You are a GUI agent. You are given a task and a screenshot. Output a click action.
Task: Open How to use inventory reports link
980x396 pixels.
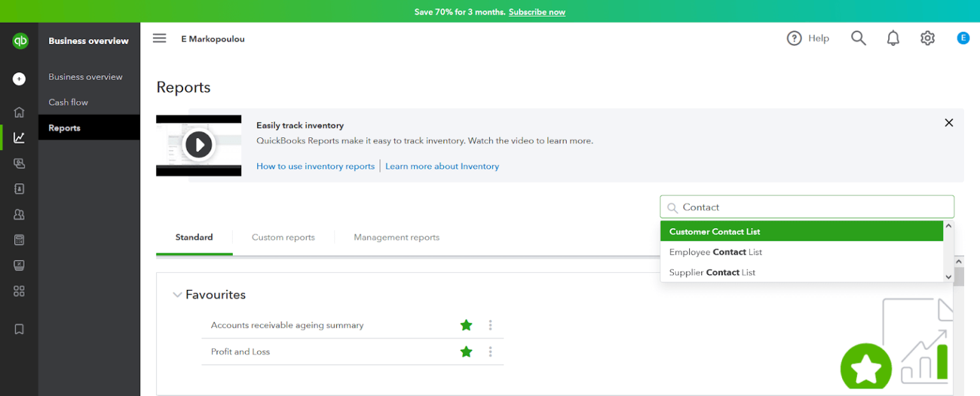click(x=315, y=166)
